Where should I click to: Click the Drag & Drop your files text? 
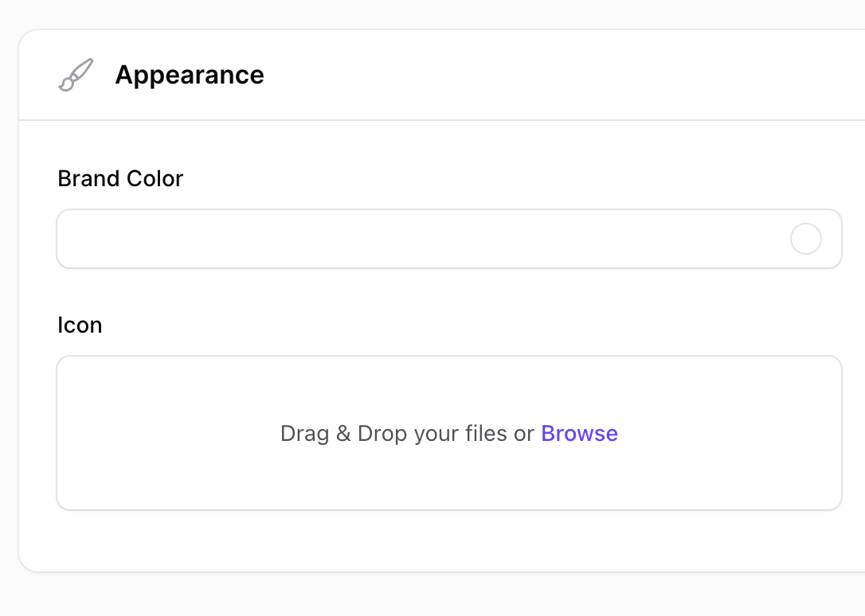pos(407,434)
